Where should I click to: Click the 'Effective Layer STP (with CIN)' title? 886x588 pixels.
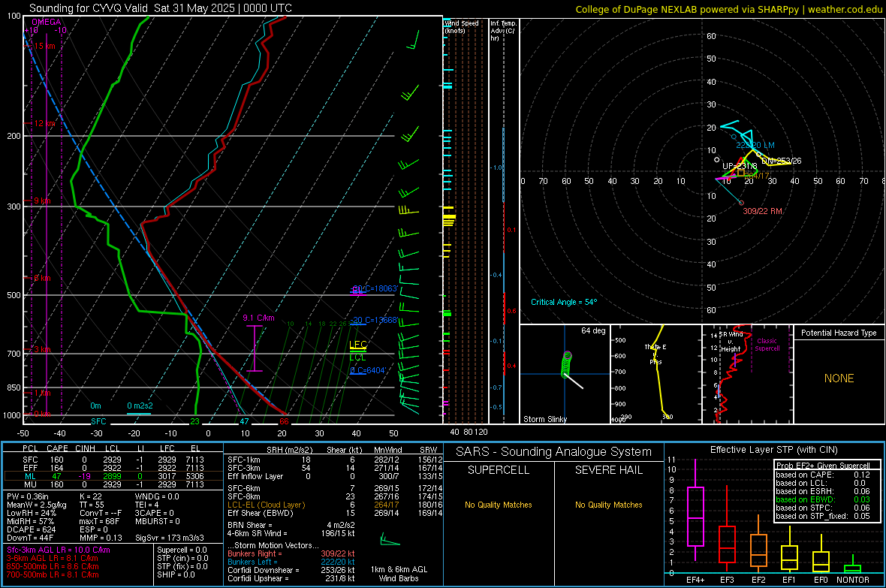tap(773, 450)
